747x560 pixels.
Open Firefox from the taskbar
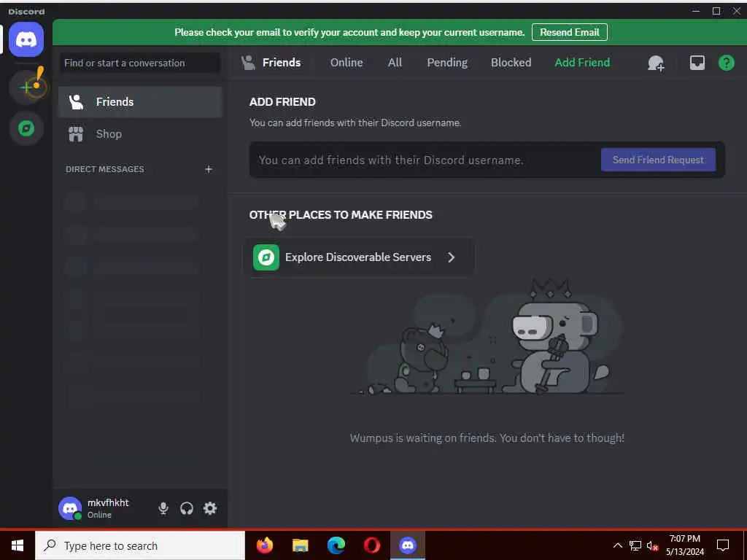(x=264, y=545)
